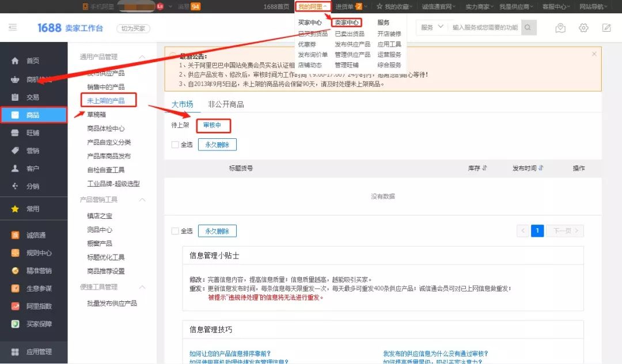Click the 切为买家 button
The width and height of the screenshot is (622, 364).
(133, 28)
